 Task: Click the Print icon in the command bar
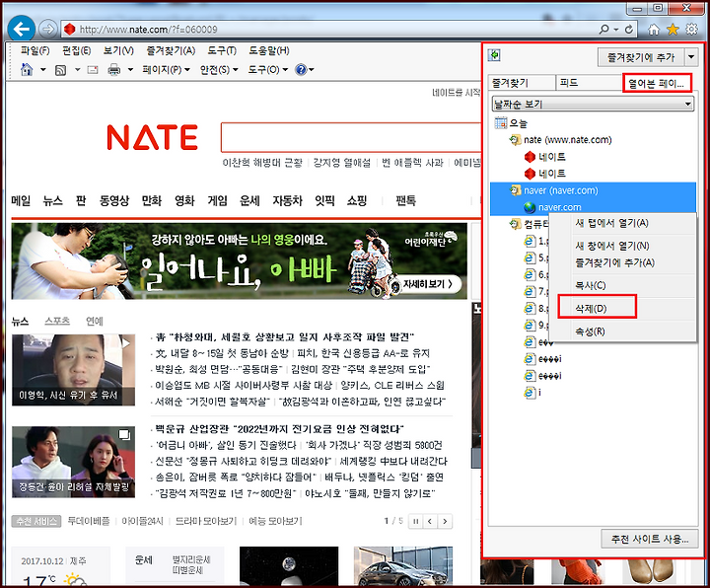114,70
